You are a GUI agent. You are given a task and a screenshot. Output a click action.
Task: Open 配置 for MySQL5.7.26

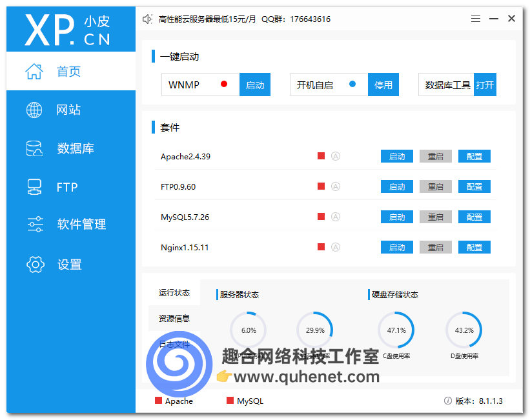pyautogui.click(x=474, y=217)
